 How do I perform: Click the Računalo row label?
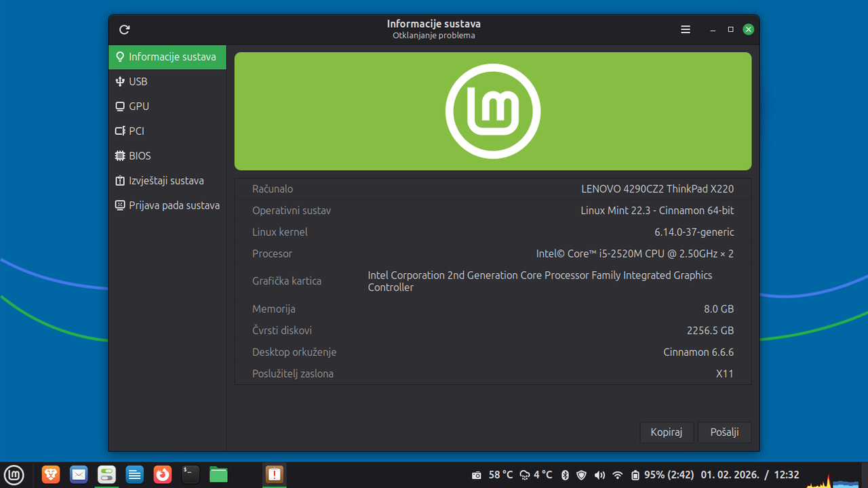point(273,189)
